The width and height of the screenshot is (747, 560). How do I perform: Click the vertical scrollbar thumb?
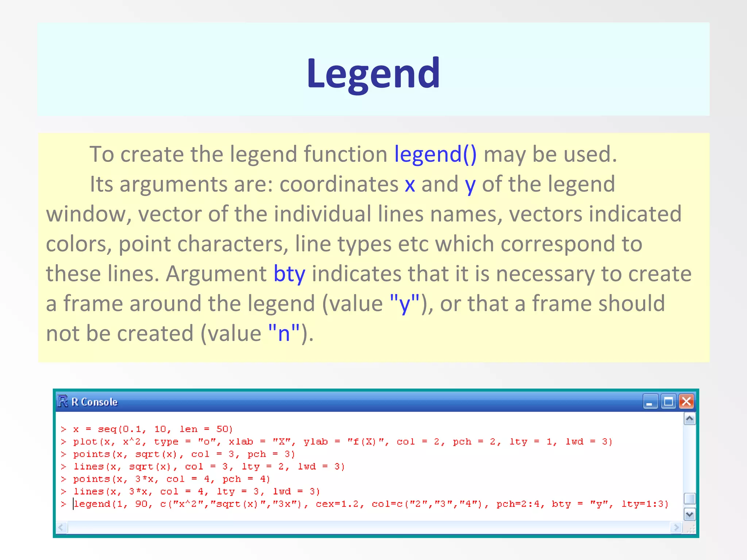coord(689,498)
